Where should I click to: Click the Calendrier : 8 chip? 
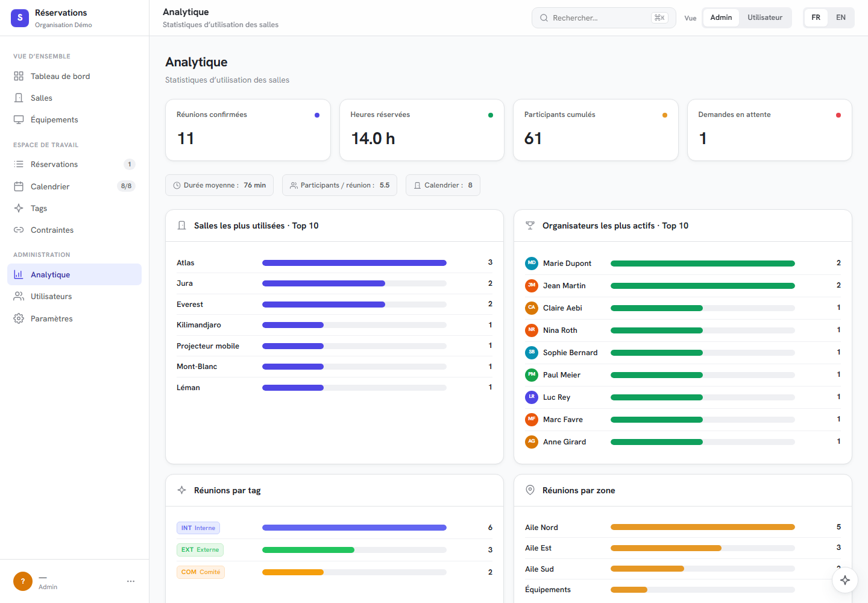tap(443, 185)
